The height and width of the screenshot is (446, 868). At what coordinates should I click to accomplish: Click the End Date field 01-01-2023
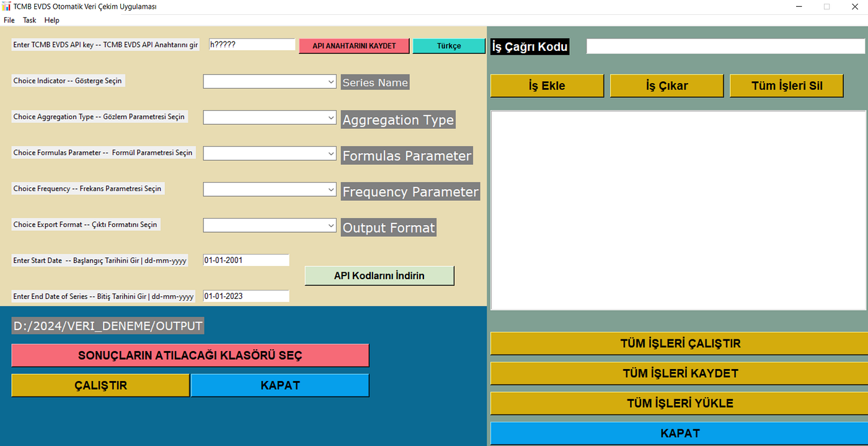coord(246,296)
